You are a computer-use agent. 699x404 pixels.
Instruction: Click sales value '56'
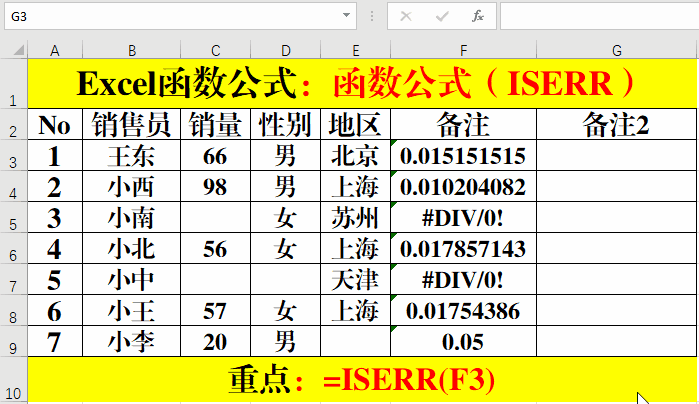point(215,248)
